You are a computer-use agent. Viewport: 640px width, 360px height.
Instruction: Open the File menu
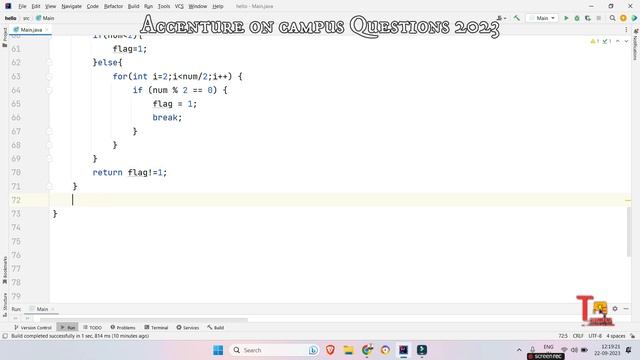click(x=22, y=6)
